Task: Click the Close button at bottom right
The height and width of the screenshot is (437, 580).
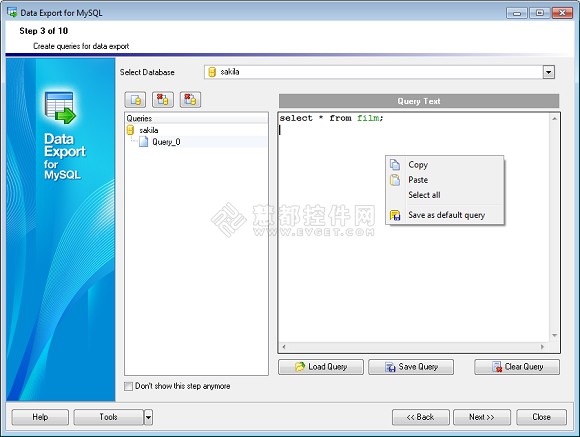Action: point(542,417)
